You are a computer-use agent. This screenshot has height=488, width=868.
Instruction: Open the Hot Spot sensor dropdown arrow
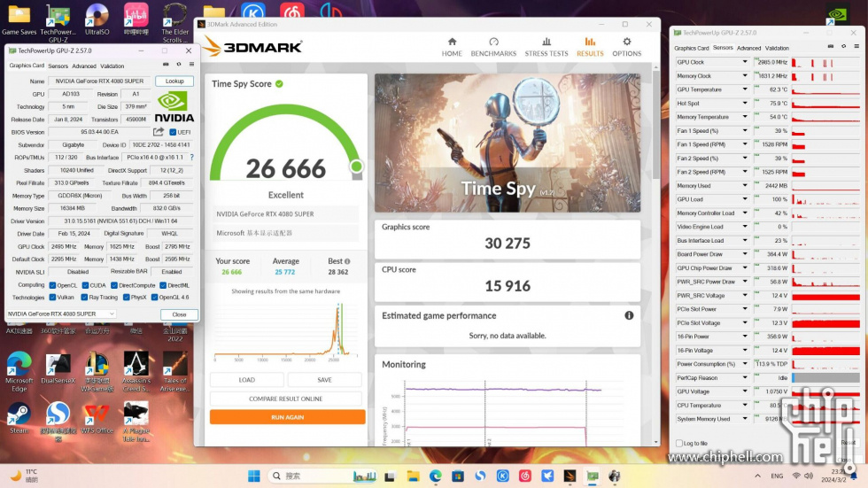(745, 103)
